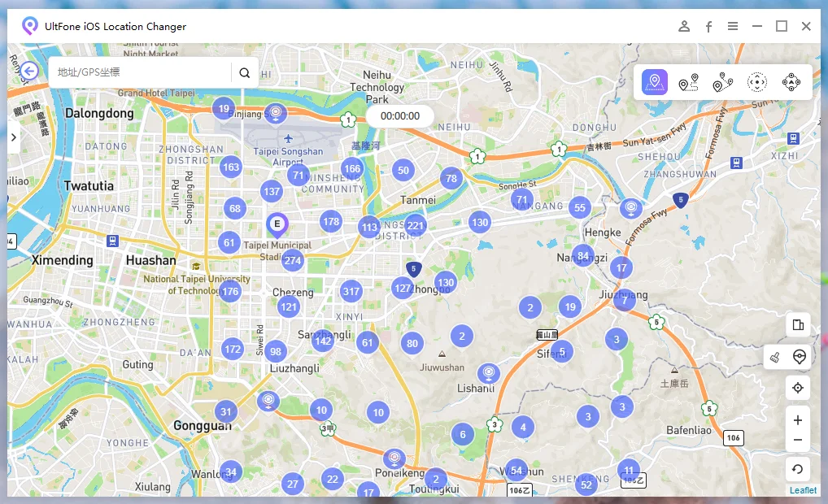Select the multi-spot route mode
828x504 pixels.
(x=723, y=82)
